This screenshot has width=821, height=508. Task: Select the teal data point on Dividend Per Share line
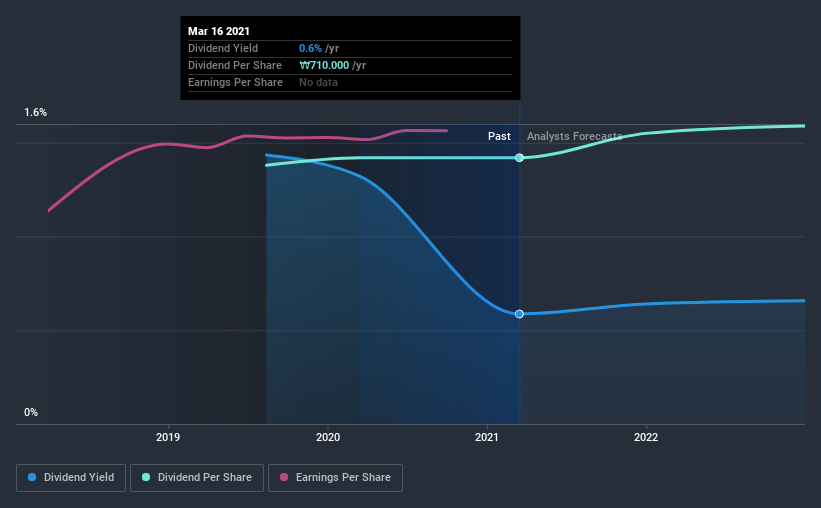[519, 158]
